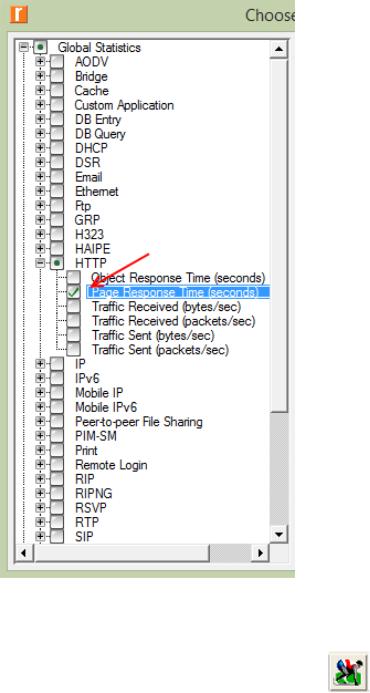
Task: Enable Traffic Sent (packets/sec) checkbox
Action: (73, 350)
